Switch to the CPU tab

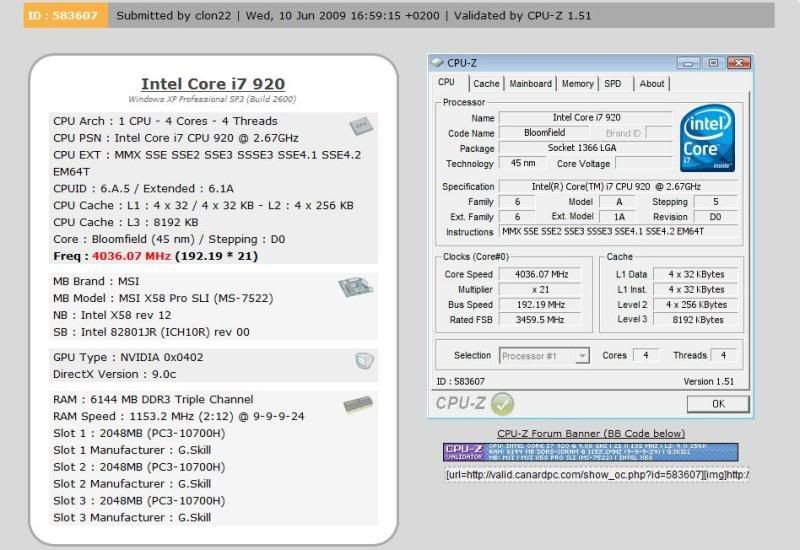click(446, 82)
